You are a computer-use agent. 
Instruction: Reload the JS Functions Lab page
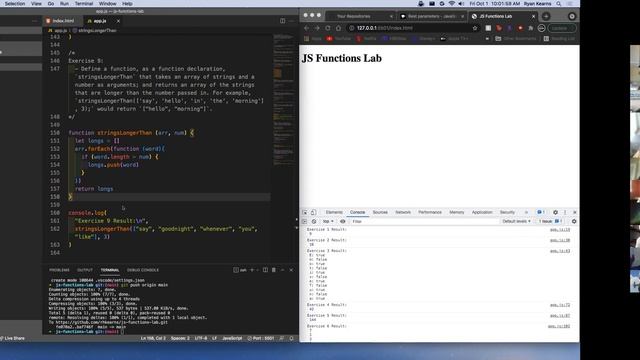328,28
